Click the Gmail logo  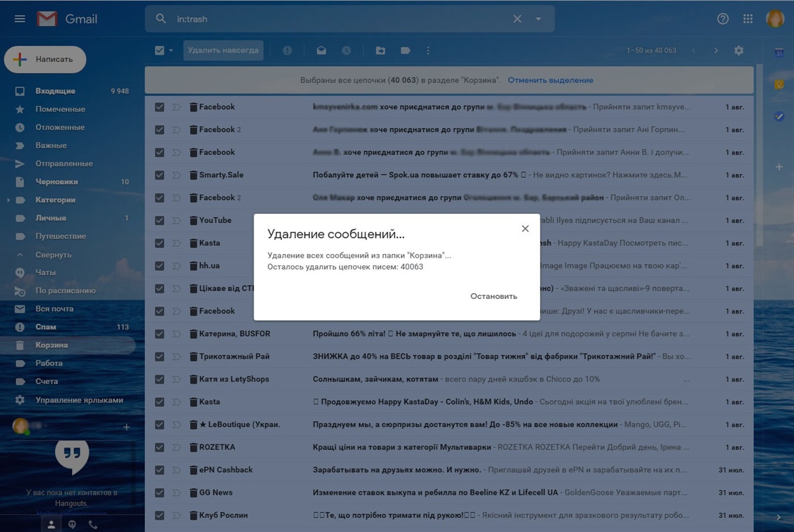[67, 19]
